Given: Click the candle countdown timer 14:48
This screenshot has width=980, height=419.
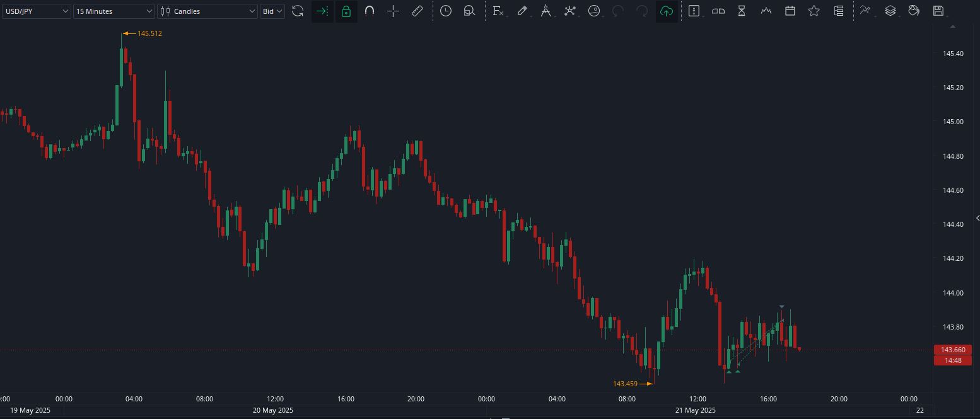Looking at the screenshot, I should pyautogui.click(x=953, y=360).
